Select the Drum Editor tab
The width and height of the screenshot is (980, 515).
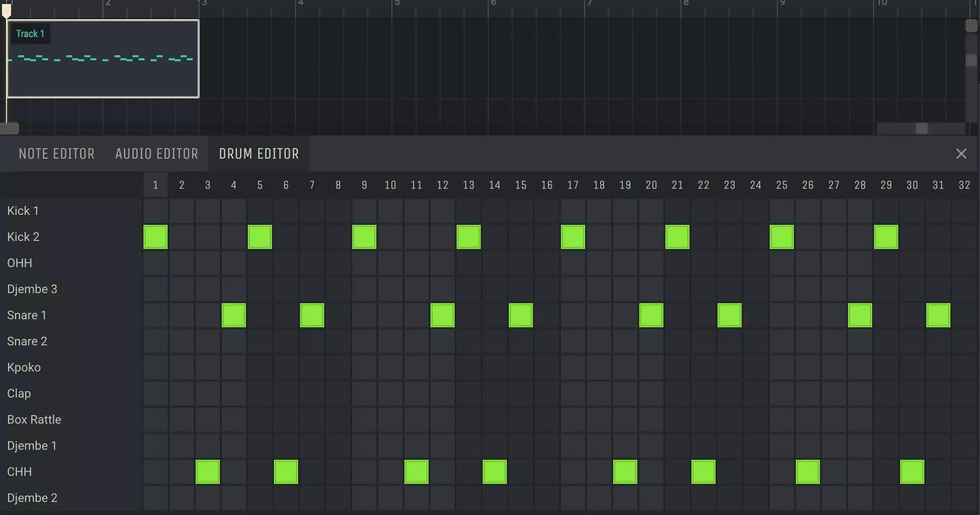pyautogui.click(x=258, y=154)
